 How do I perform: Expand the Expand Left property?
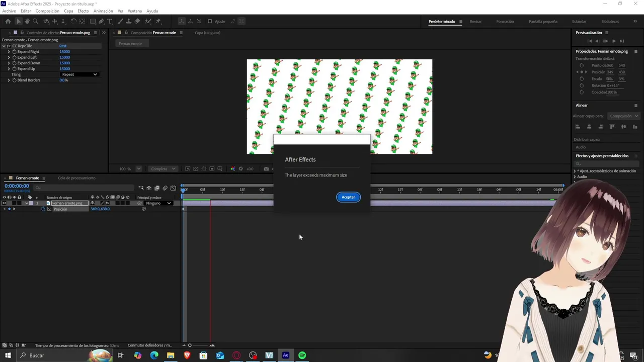tap(9, 57)
